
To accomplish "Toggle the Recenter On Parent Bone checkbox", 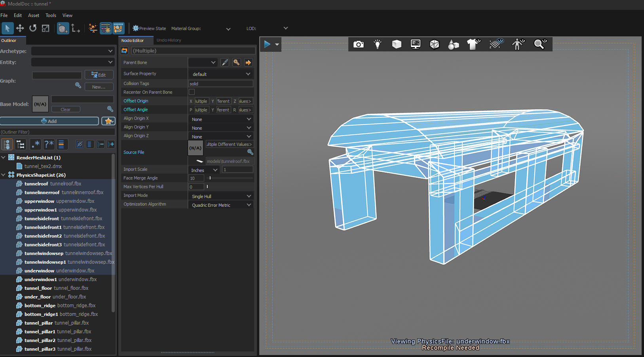I will tap(192, 92).
